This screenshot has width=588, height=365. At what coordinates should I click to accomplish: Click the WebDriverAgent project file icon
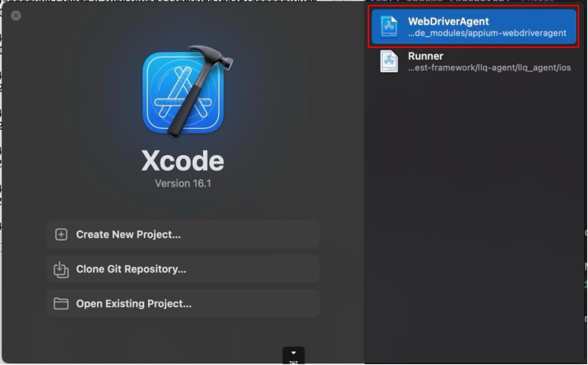(390, 27)
